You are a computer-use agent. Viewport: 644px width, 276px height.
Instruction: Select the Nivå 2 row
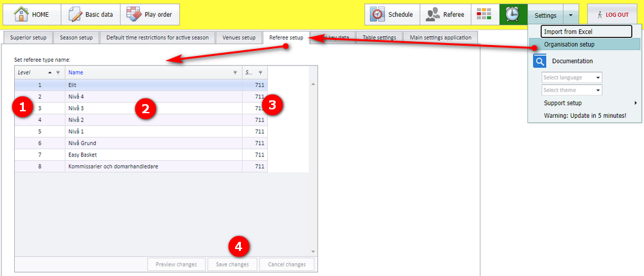tap(141, 120)
